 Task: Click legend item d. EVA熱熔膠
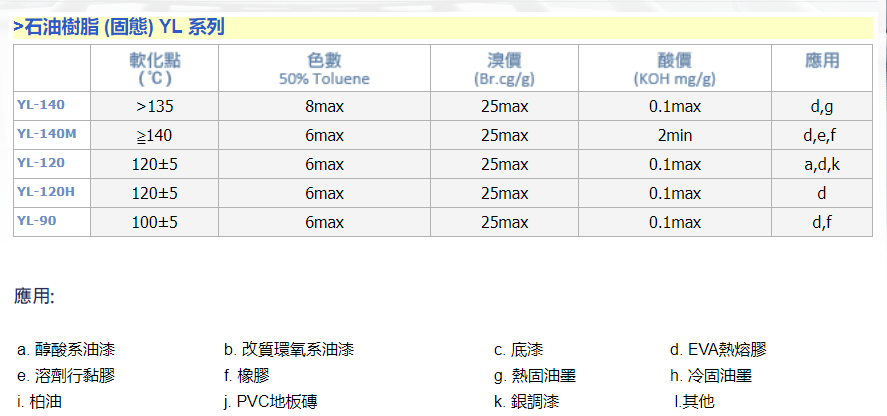coord(718,349)
